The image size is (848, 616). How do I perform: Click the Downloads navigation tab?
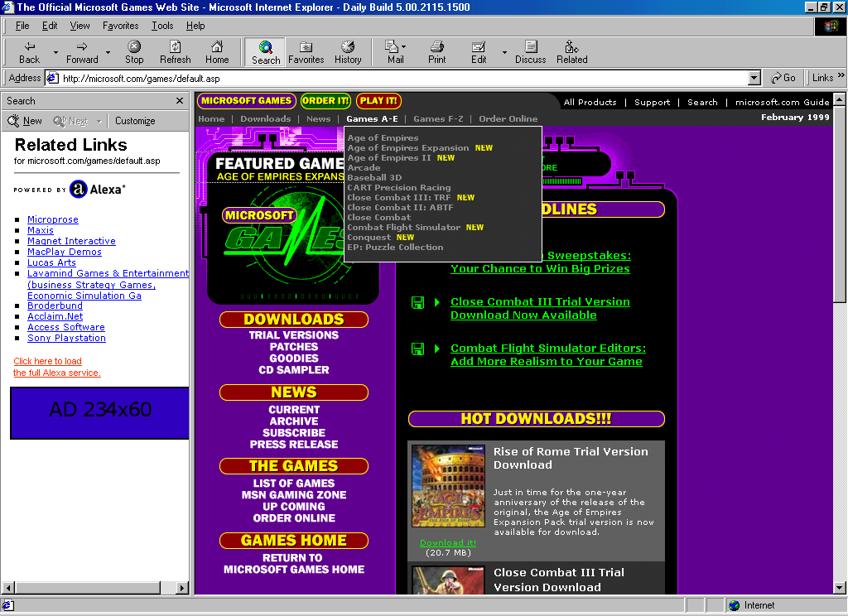266,119
